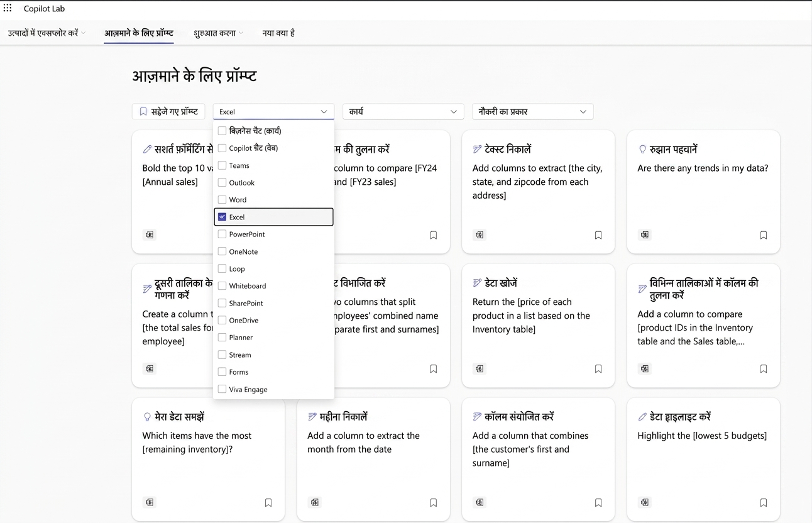Screen dimensions: 812x523
Task: Open the app launcher waffle icon
Action: click(x=8, y=8)
